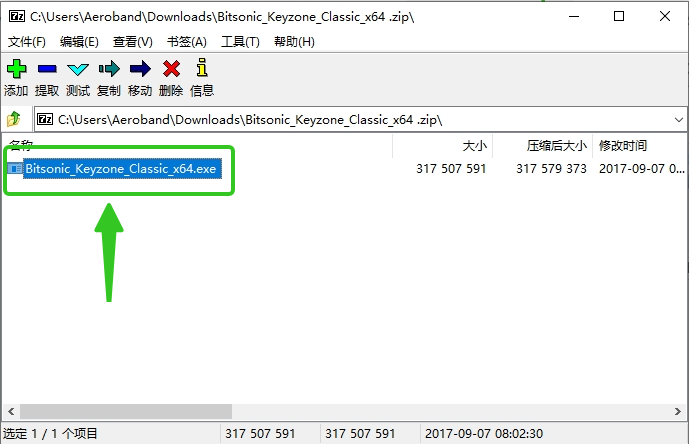This screenshot has height=444, width=689.
Task: Open the 文件(F) menu
Action: tap(27, 42)
